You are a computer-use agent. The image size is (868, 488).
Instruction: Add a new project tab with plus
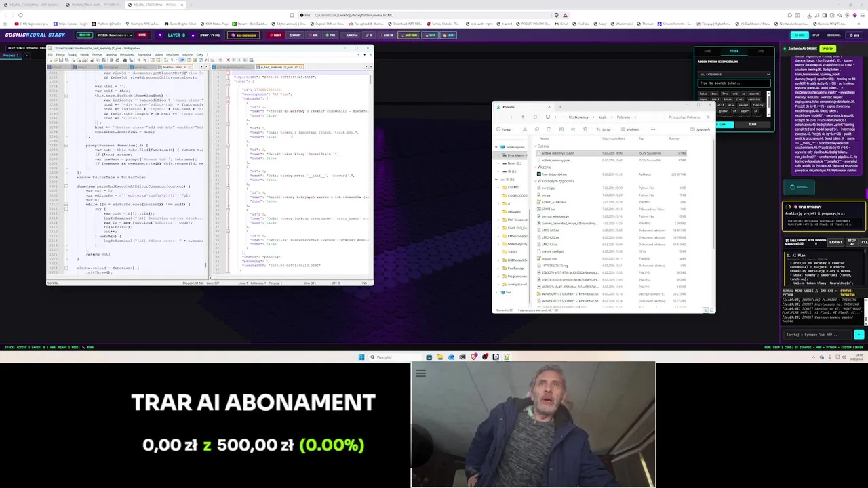(26, 55)
